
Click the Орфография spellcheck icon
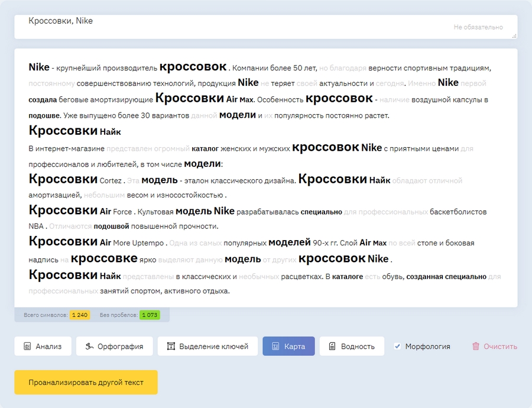click(89, 347)
